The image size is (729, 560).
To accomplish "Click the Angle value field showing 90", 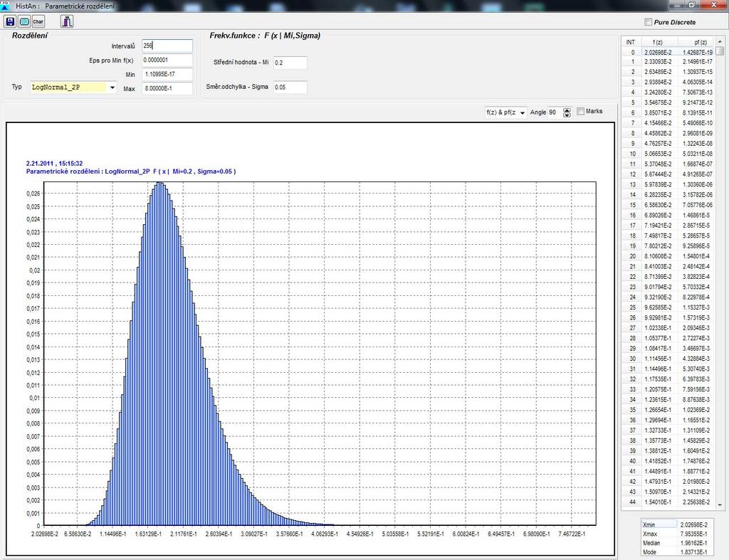I will click(555, 112).
